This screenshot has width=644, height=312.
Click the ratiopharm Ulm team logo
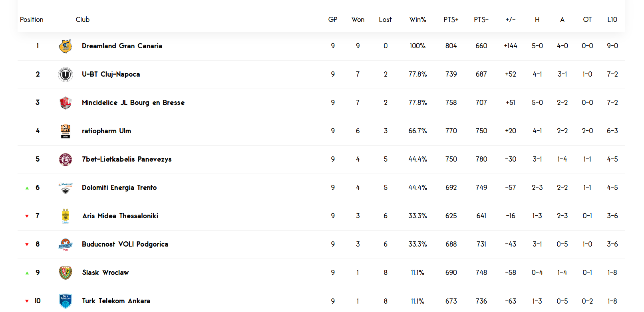pos(66,131)
